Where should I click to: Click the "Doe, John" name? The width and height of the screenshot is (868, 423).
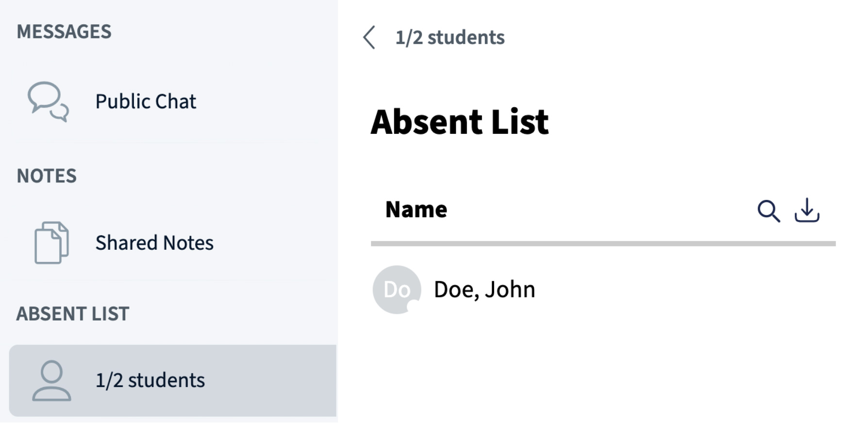tap(484, 290)
